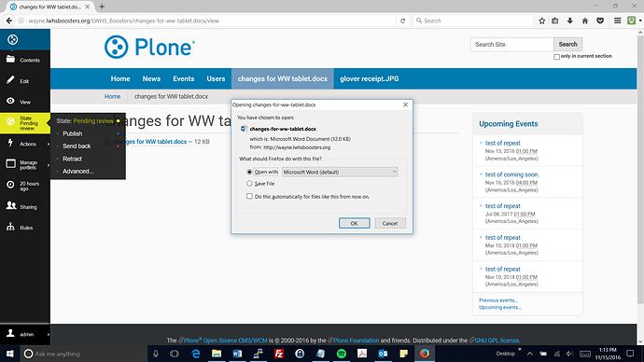
Task: Close the download dialog X
Action: (x=405, y=104)
